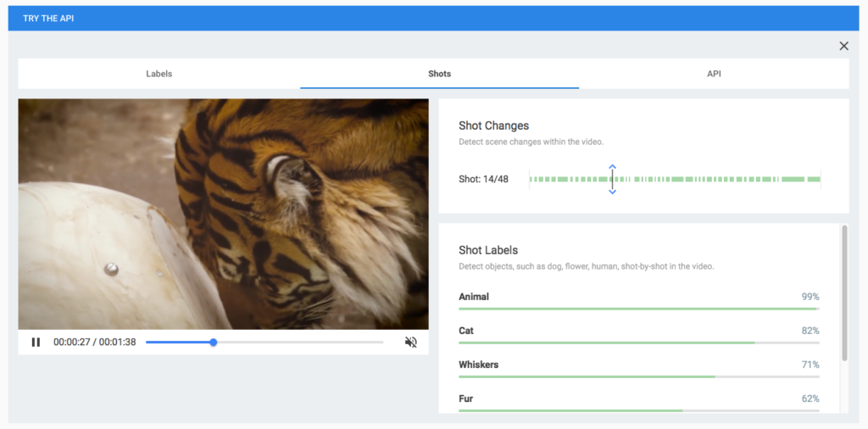Click the down chevron below the shot marker

pos(612,192)
